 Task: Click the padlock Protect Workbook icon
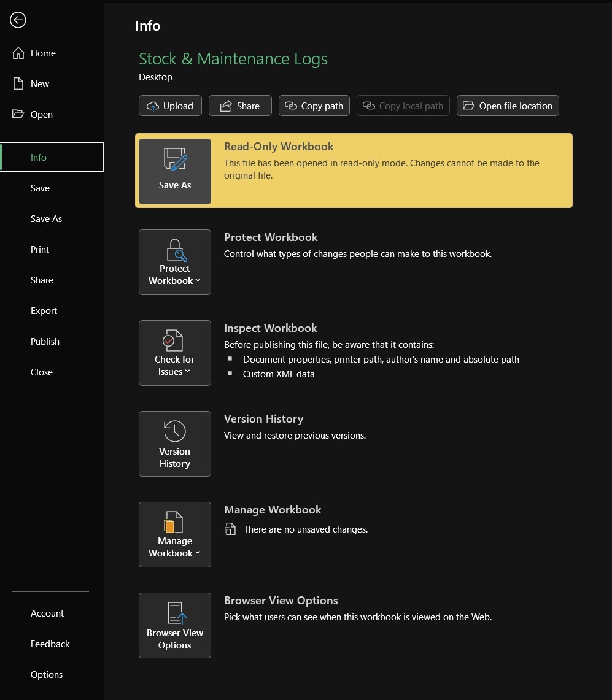tap(176, 250)
